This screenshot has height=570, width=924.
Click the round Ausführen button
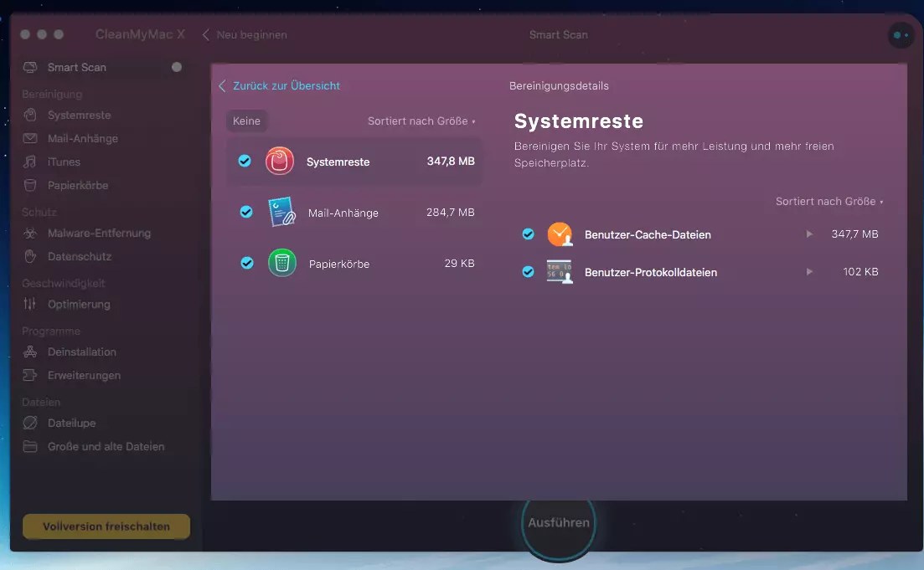point(558,522)
